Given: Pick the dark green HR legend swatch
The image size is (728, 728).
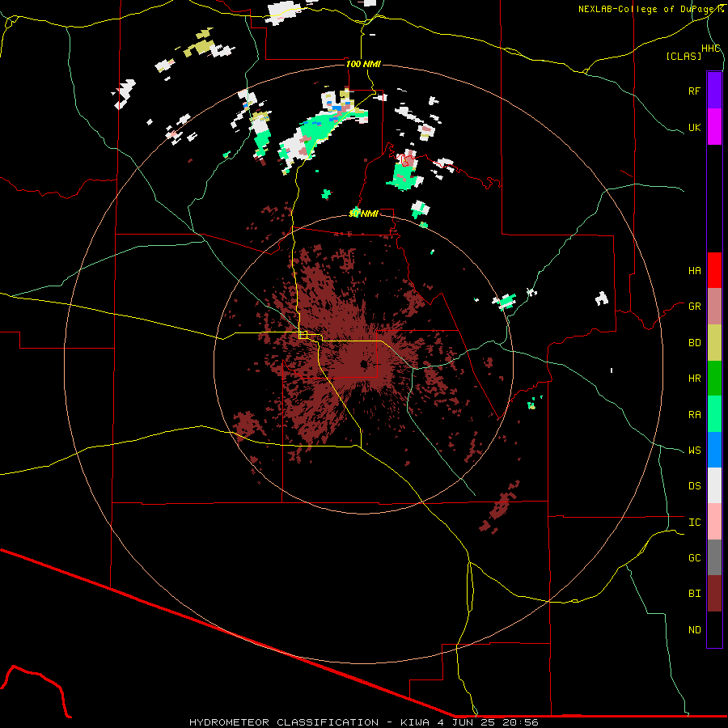Looking at the screenshot, I should tap(714, 379).
